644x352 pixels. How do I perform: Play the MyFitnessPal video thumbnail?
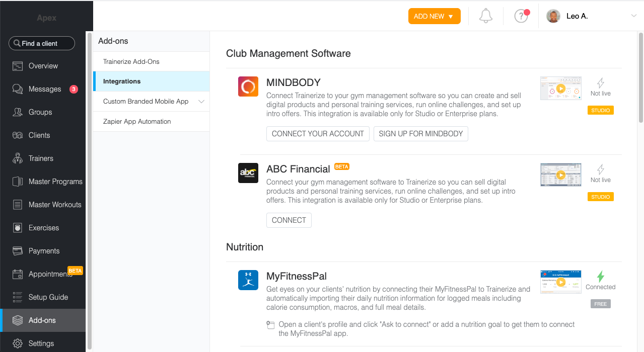coord(561,282)
